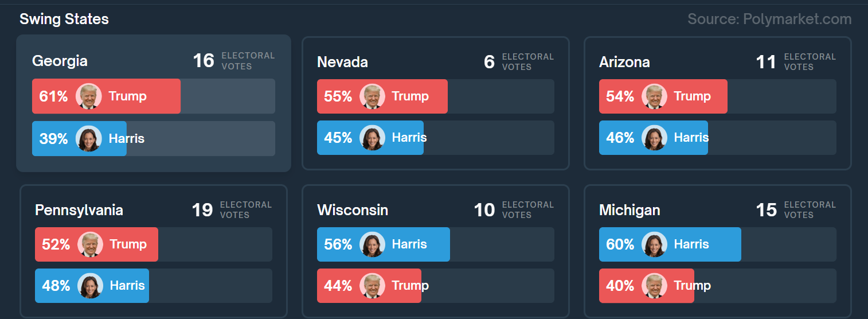Click the 61% Trump bar for Georgia
Viewport: 868px width, 319px height.
coord(106,96)
